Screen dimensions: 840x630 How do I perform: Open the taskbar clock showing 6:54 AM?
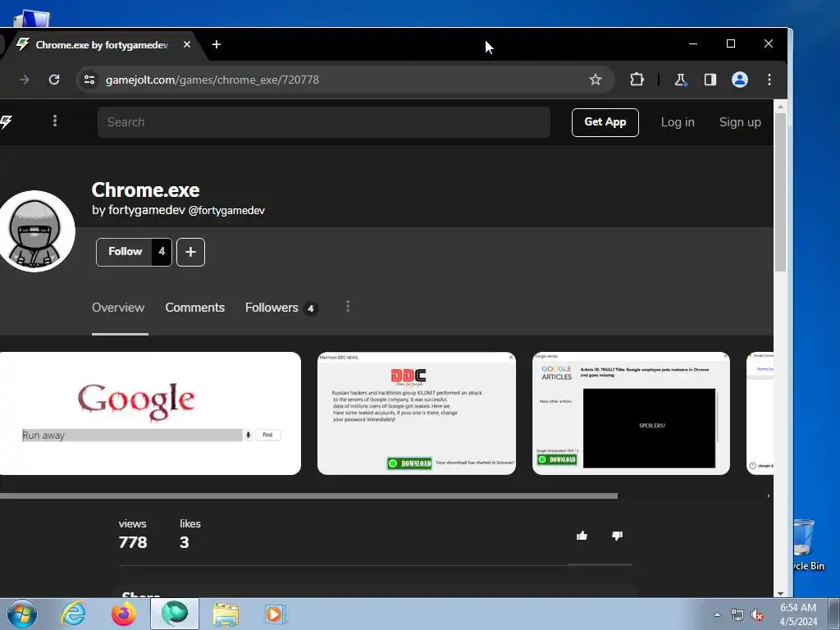point(798,614)
